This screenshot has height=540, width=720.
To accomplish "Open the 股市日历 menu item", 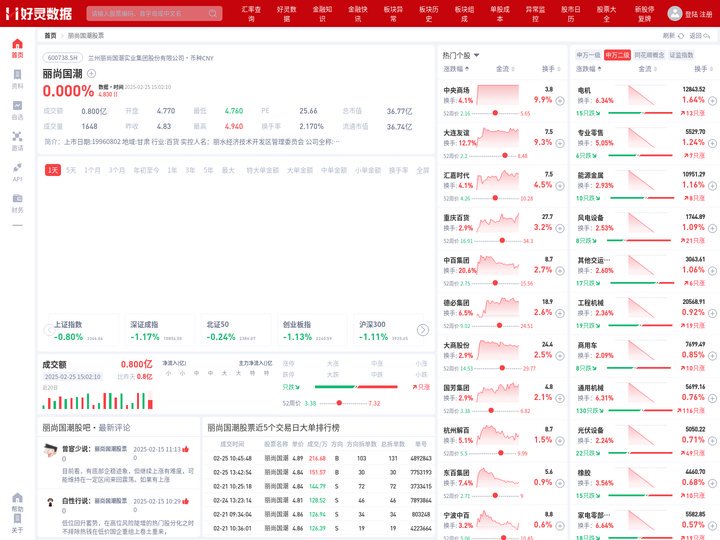I will (571, 14).
